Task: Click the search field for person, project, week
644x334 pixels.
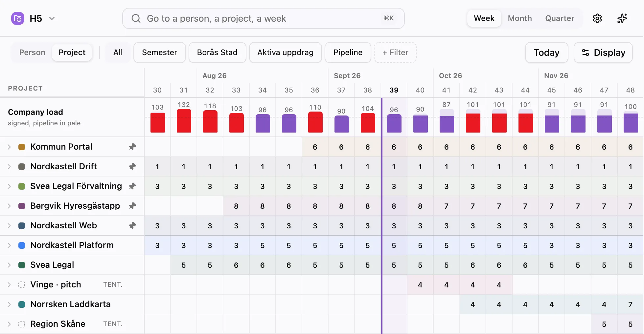Action: (x=264, y=18)
